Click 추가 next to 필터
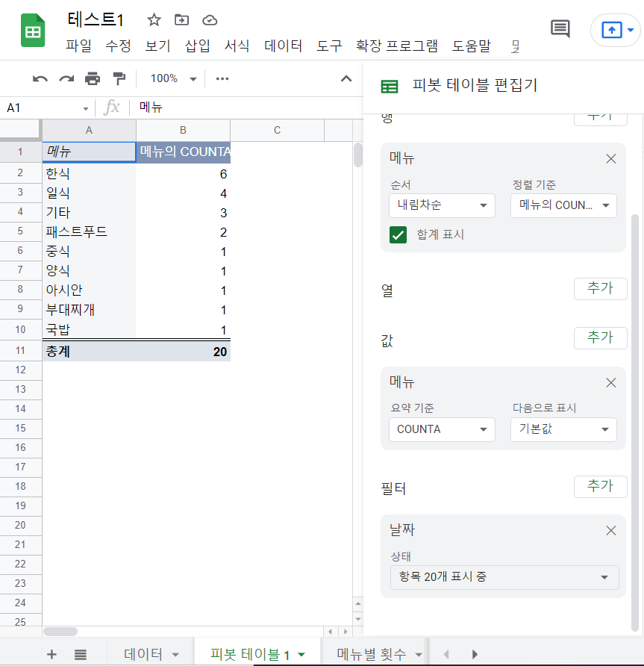This screenshot has width=644, height=666. coord(600,486)
